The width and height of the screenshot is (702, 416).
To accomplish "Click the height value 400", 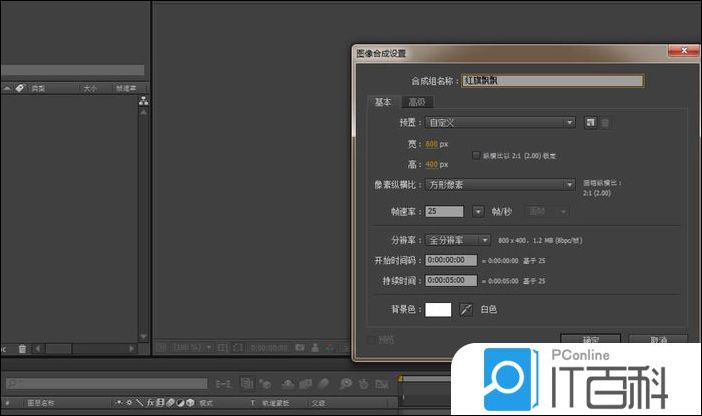I will click(432, 164).
